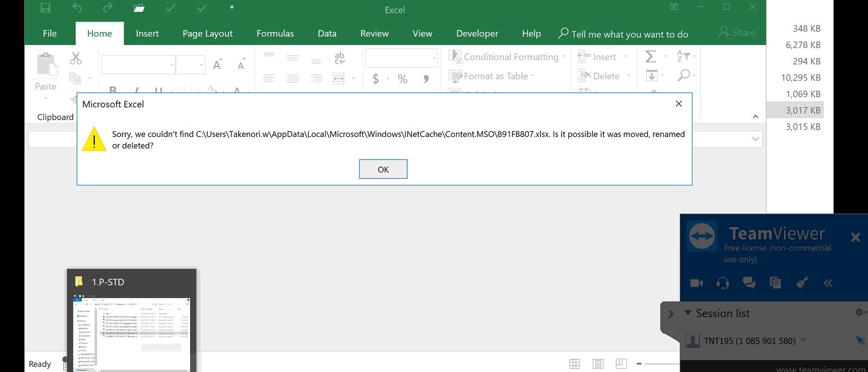The image size is (868, 372).
Task: Expand the formula bar chevron
Action: point(756,139)
